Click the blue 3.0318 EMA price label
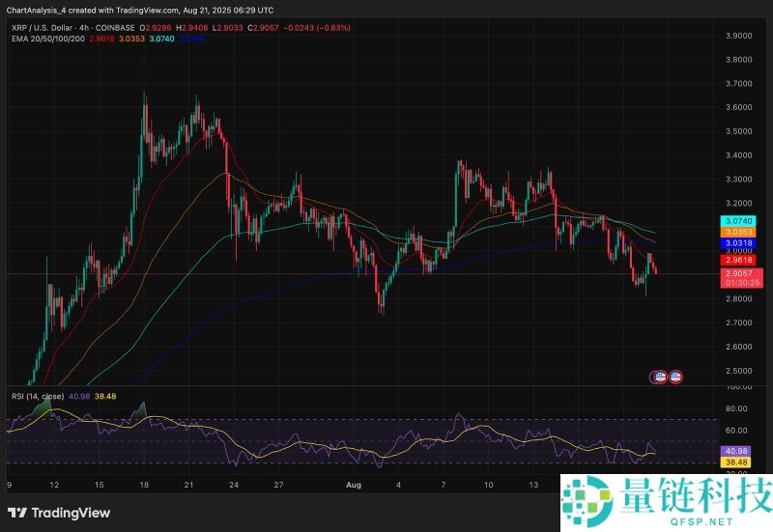773x532 pixels. tap(740, 243)
